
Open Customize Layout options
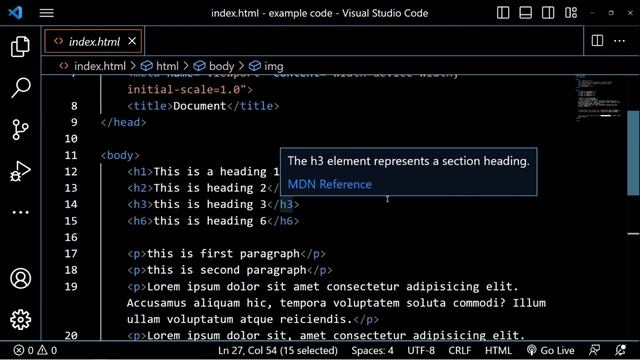point(571,13)
